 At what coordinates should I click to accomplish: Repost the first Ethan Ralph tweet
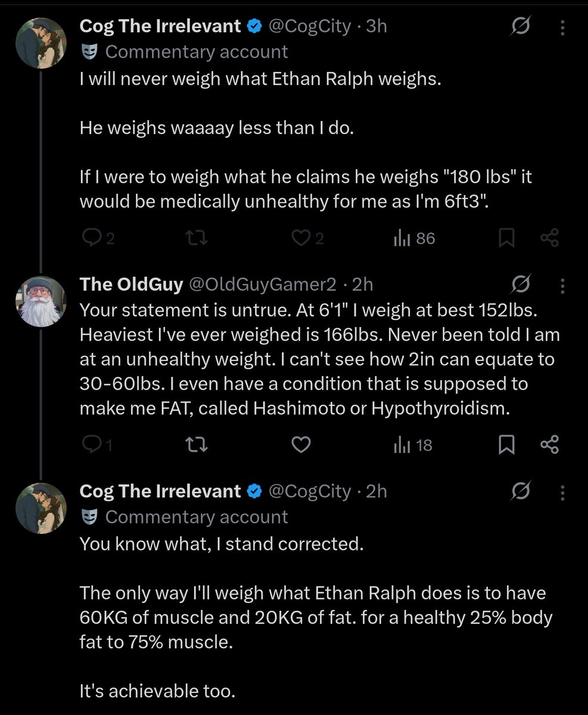point(195,238)
